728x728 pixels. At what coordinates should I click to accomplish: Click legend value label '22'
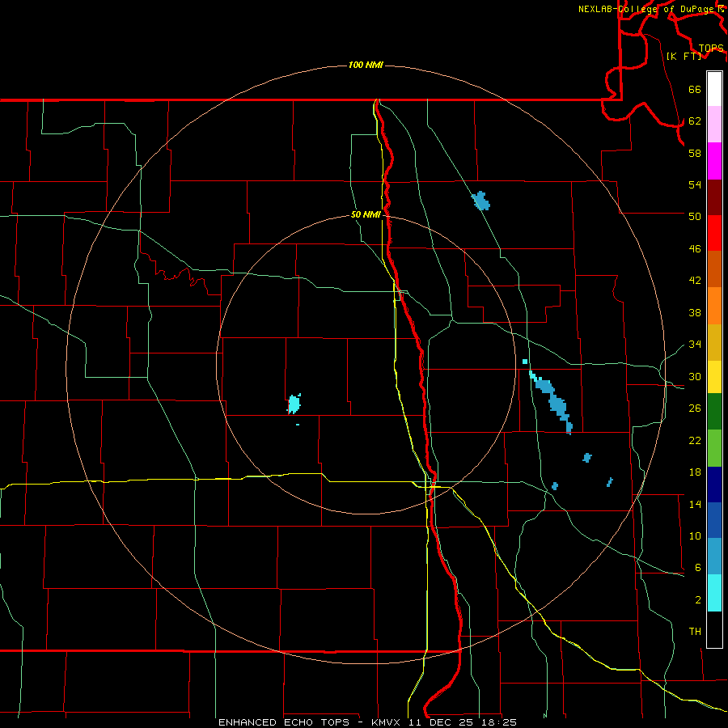point(695,441)
